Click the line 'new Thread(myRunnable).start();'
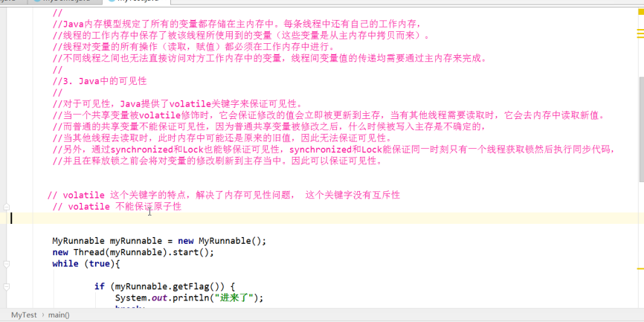The image size is (644, 322). pyautogui.click(x=133, y=252)
